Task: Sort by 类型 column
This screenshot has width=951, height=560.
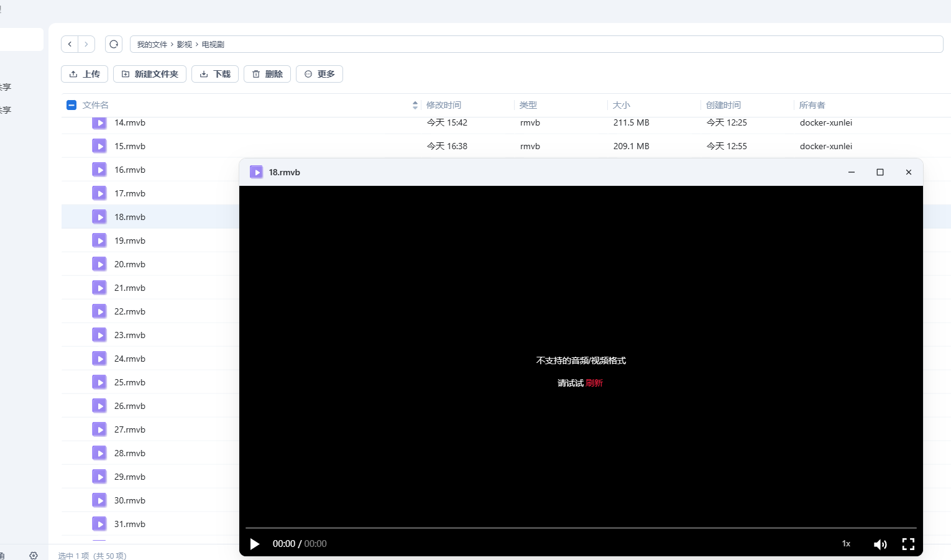Action: click(528, 105)
